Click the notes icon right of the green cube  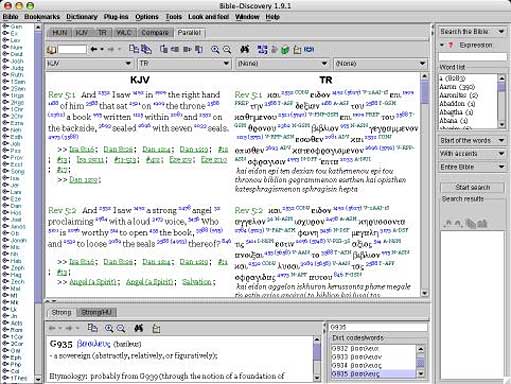(297, 50)
